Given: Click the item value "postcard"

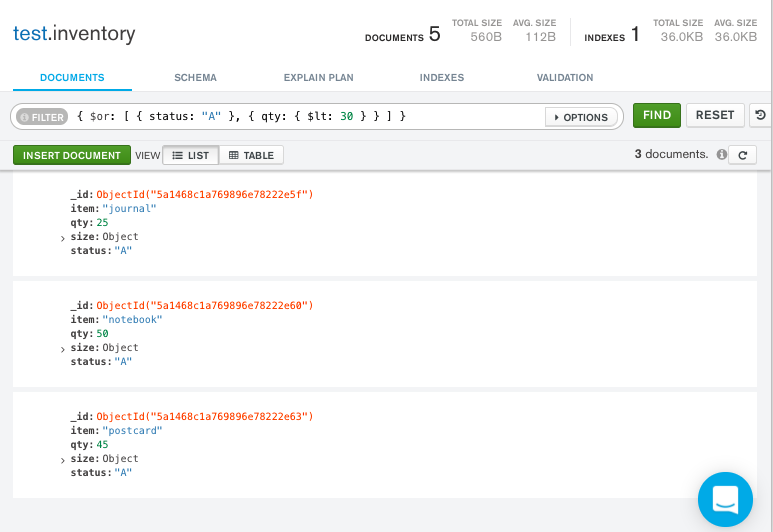Looking at the screenshot, I should coord(132,430).
